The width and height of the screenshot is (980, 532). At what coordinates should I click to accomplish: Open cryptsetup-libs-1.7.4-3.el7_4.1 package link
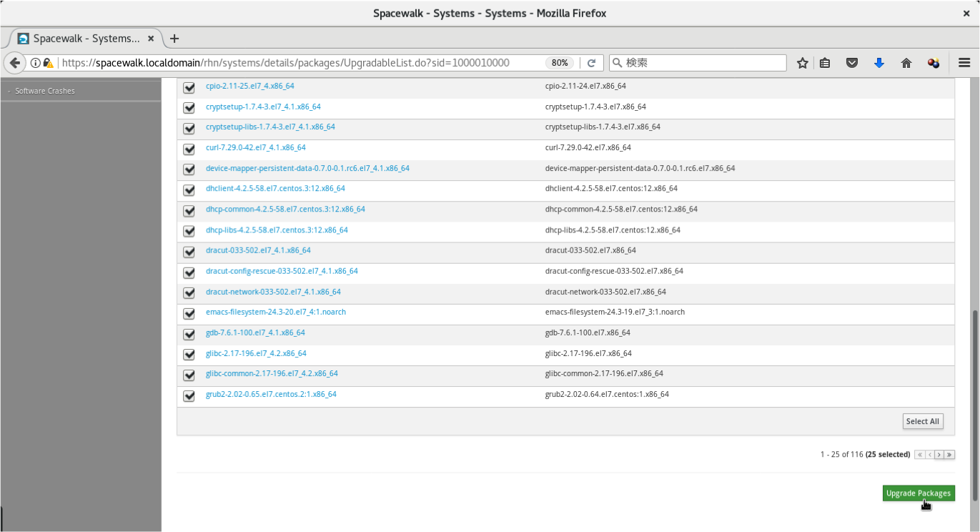[x=270, y=127]
